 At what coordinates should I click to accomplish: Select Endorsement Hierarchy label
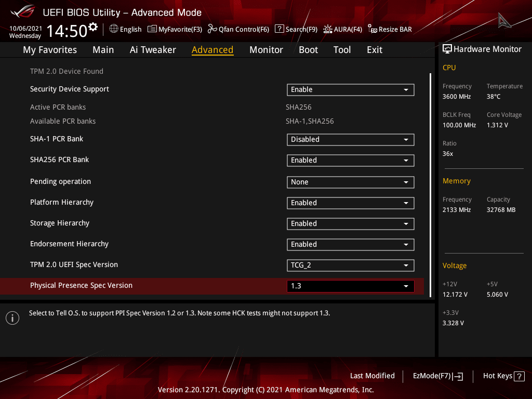click(x=69, y=244)
